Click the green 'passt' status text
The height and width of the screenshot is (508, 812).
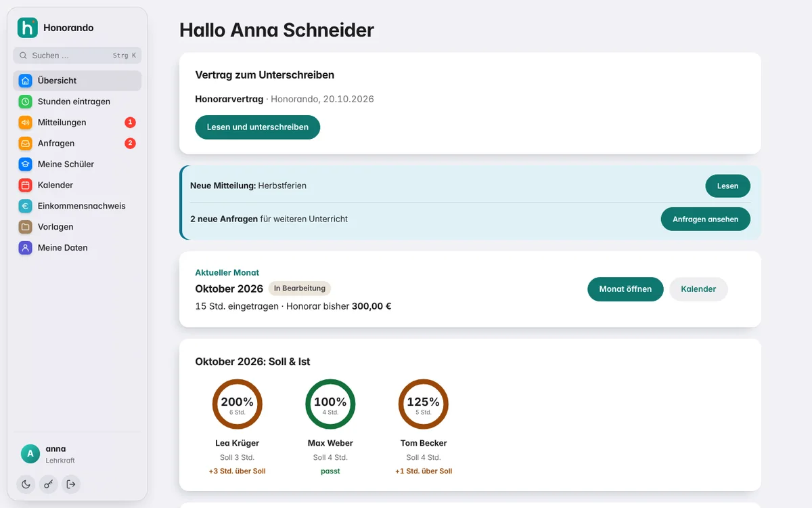(x=330, y=471)
